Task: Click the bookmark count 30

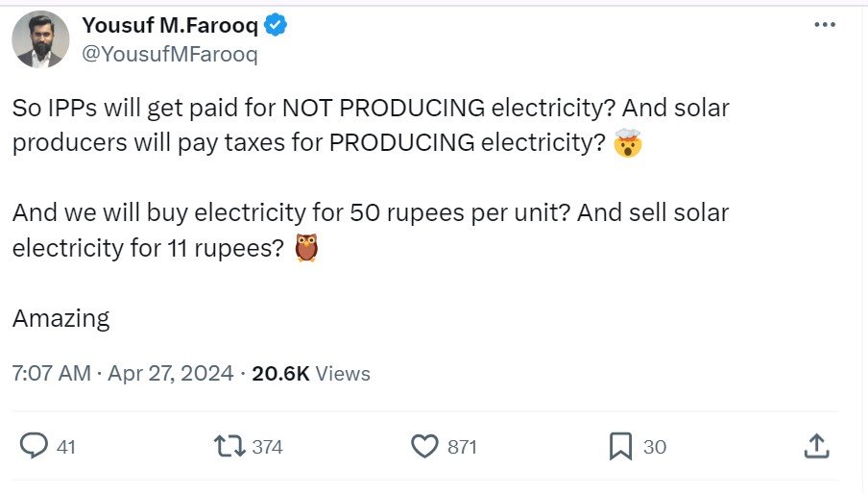Action: 655,447
